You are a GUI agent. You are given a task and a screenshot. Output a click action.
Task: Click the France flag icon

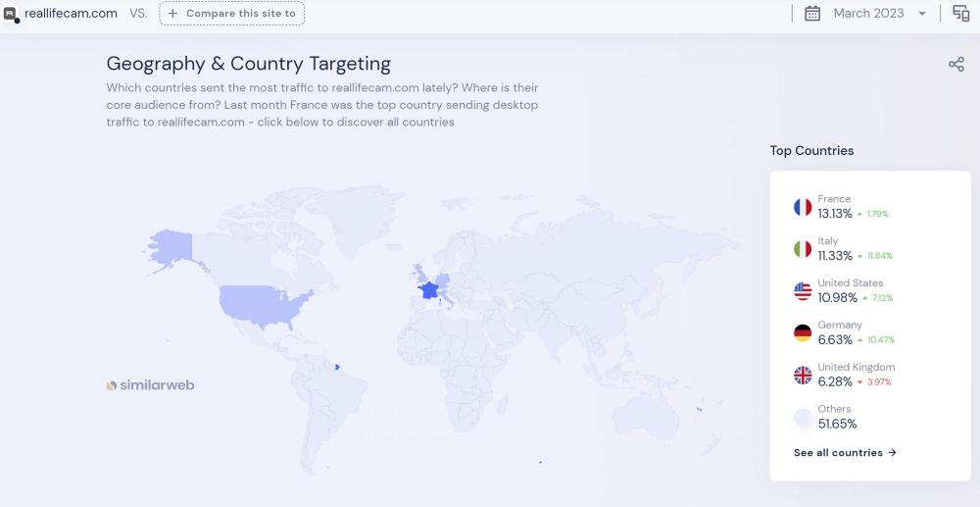803,207
